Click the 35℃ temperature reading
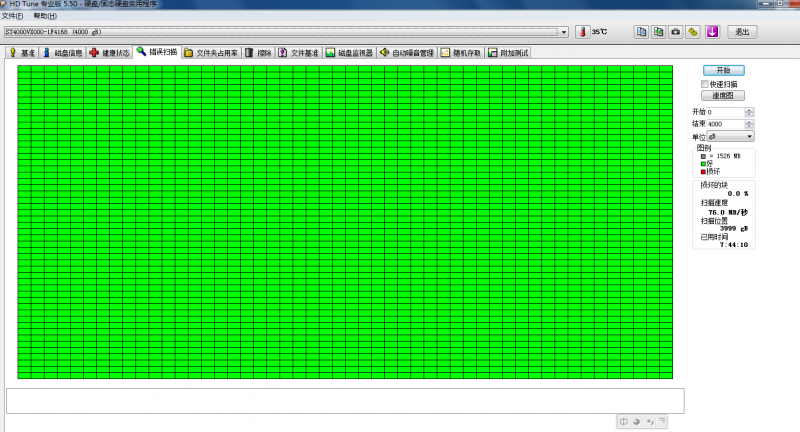Viewport: 800px width, 432px height. tap(599, 32)
